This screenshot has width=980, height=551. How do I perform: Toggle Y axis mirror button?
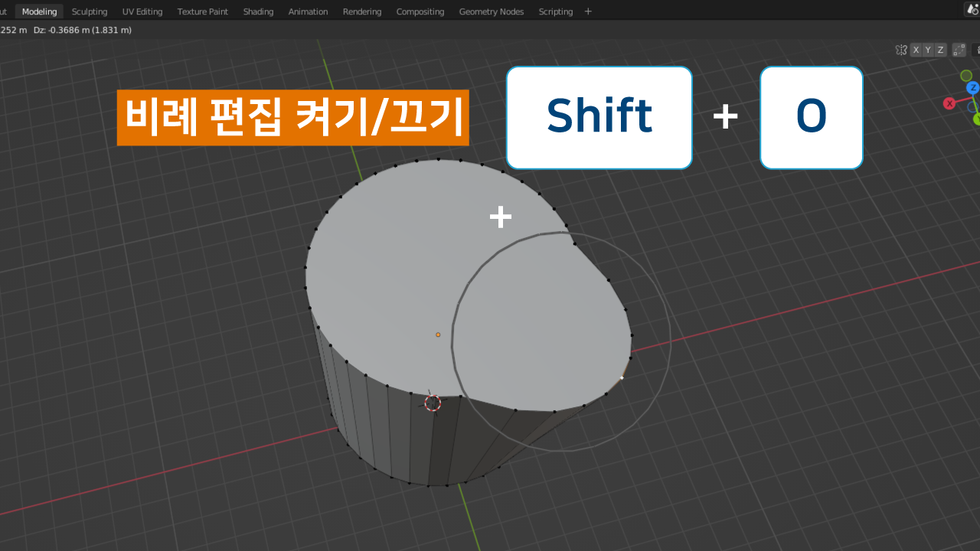pos(928,50)
